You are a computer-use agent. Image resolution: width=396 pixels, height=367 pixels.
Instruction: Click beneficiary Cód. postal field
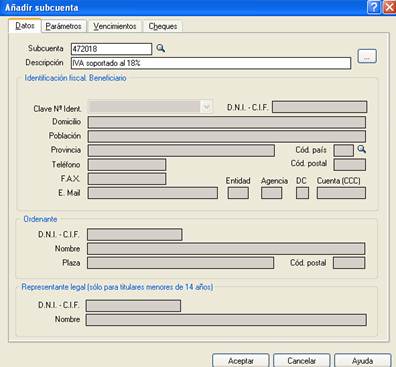[350, 165]
